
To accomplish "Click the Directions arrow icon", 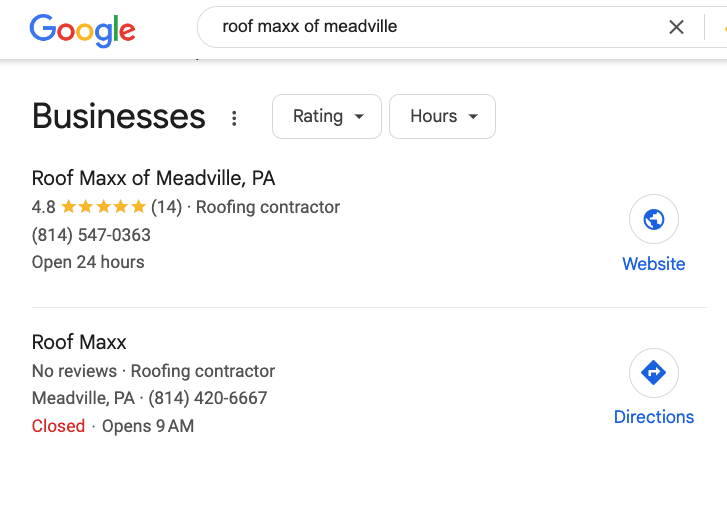I will (654, 374).
